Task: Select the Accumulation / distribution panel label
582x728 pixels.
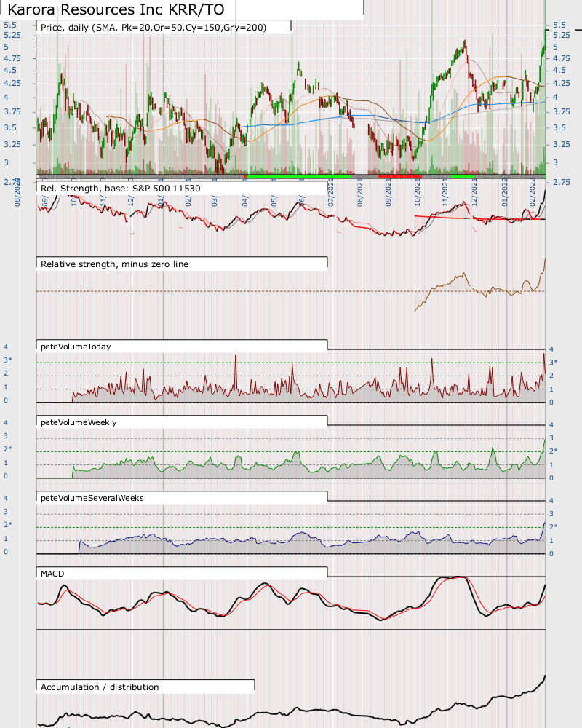Action: 100,687
